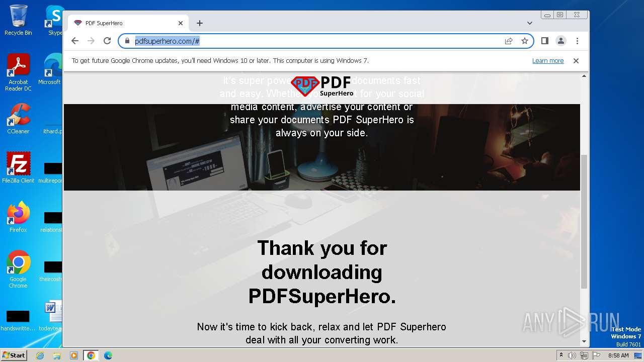Open the Chrome profile avatar menu
This screenshot has height=362, width=644.
pyautogui.click(x=561, y=41)
